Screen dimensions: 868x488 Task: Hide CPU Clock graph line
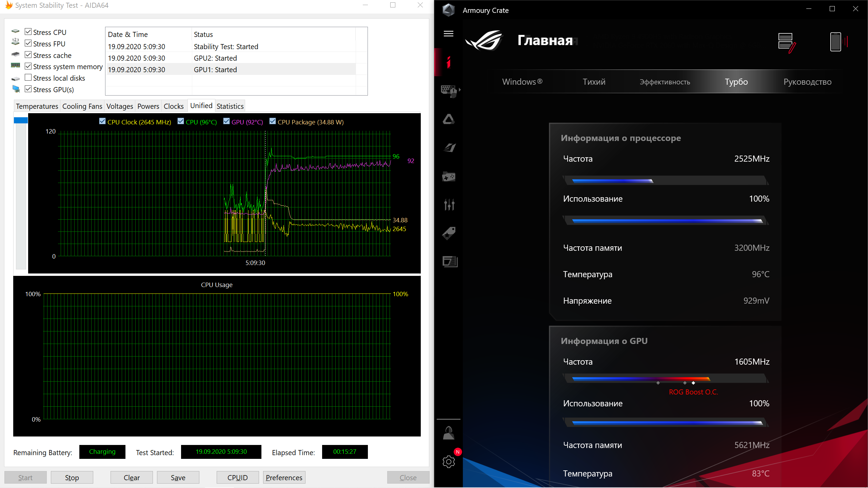click(x=102, y=121)
